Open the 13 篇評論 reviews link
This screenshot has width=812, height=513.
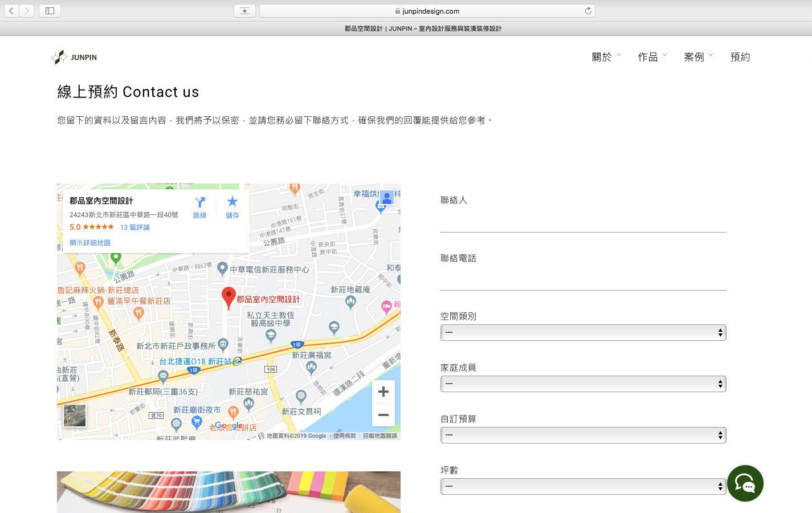point(135,227)
